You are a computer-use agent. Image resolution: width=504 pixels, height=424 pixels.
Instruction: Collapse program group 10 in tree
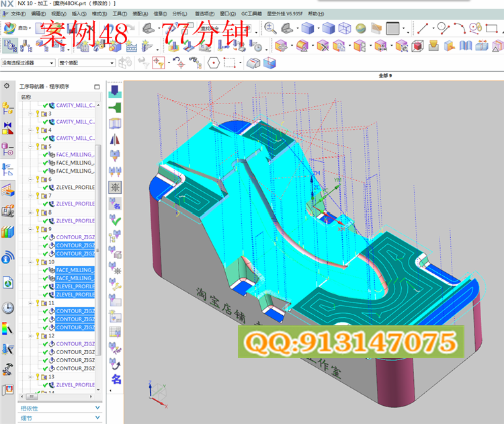(x=31, y=262)
